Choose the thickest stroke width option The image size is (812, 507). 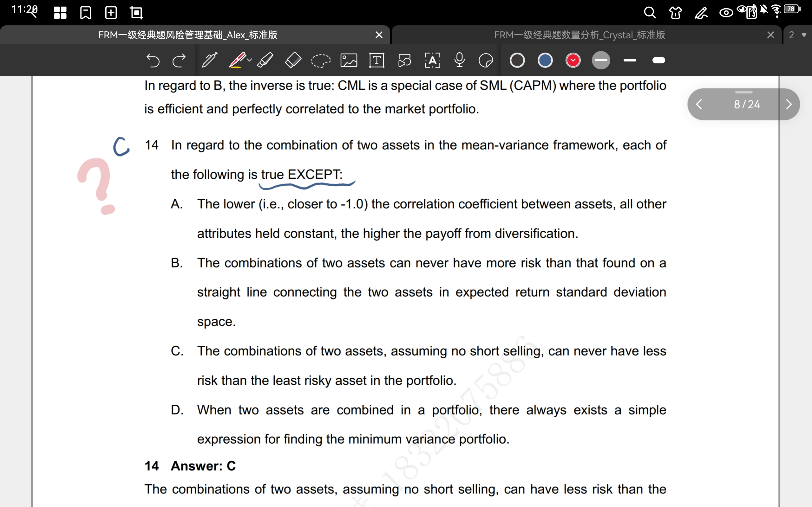point(658,61)
